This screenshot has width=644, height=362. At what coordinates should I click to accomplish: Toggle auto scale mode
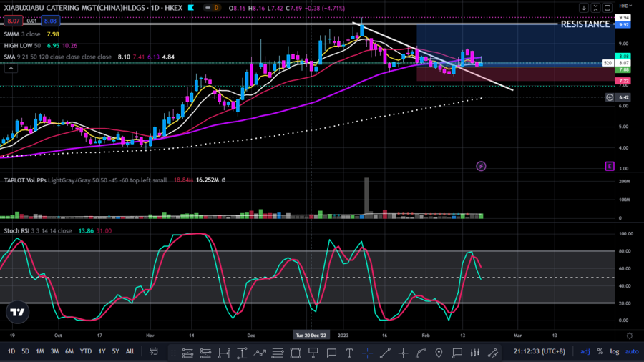632,352
